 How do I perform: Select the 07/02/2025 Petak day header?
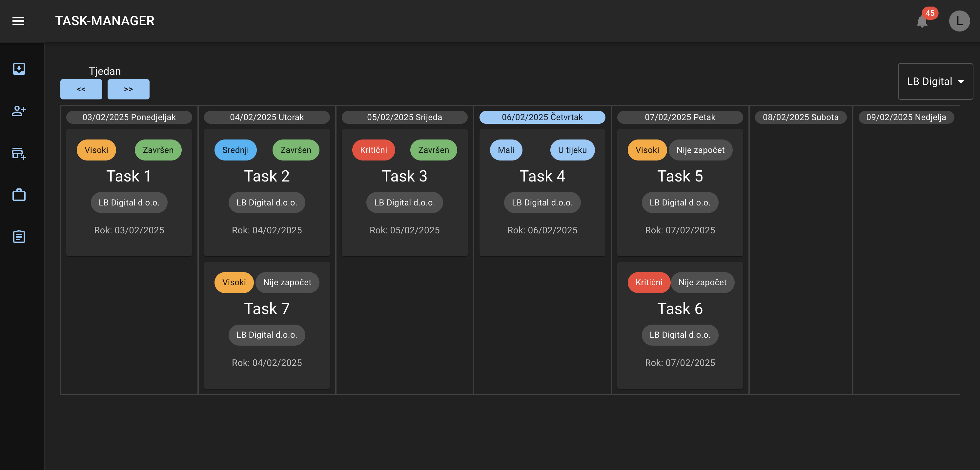(x=680, y=117)
